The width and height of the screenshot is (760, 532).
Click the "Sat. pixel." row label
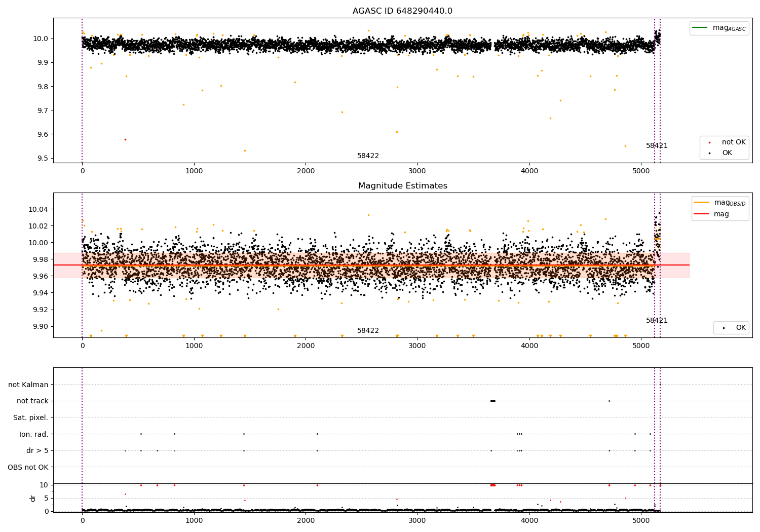tap(31, 418)
